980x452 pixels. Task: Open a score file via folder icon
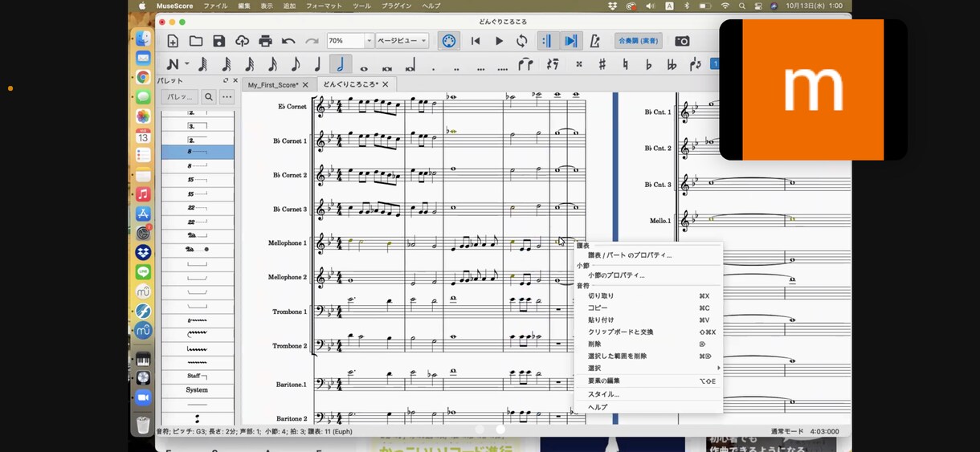click(x=196, y=41)
